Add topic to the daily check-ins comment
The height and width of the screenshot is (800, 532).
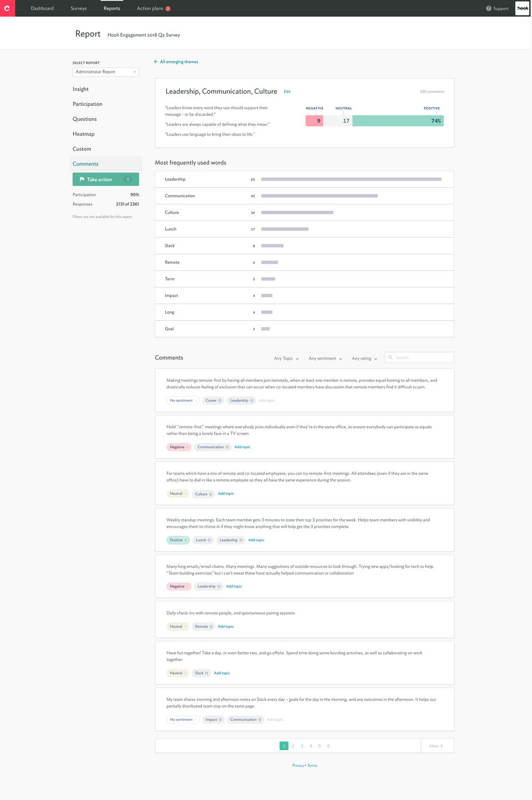[226, 627]
